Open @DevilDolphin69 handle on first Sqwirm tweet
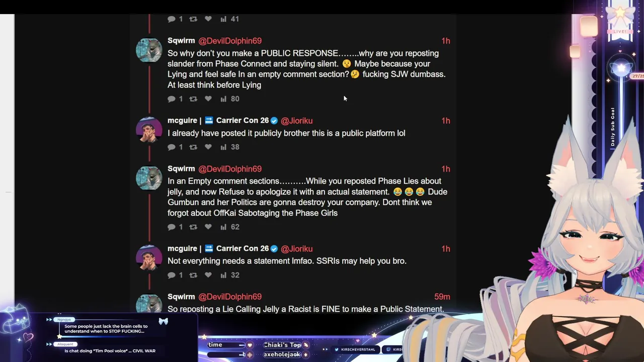 230,41
